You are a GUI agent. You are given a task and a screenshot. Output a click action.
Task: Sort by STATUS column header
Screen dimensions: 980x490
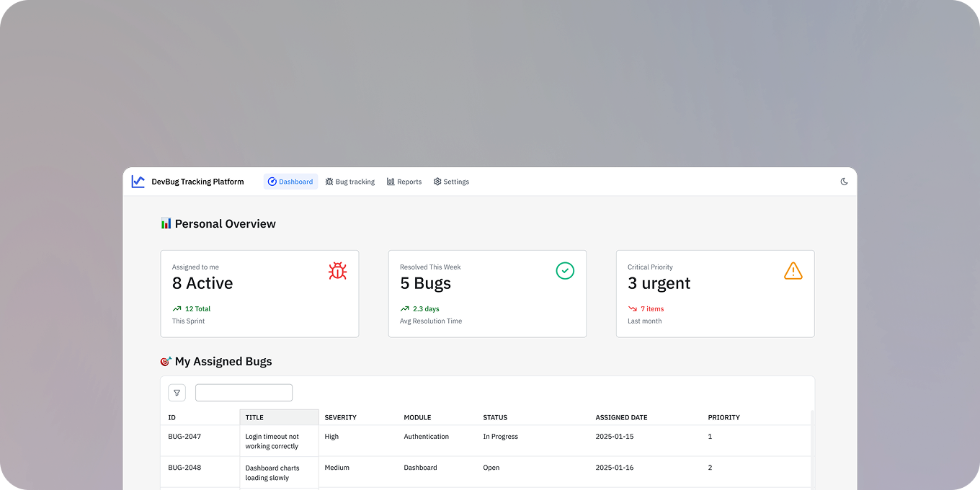(x=533, y=417)
